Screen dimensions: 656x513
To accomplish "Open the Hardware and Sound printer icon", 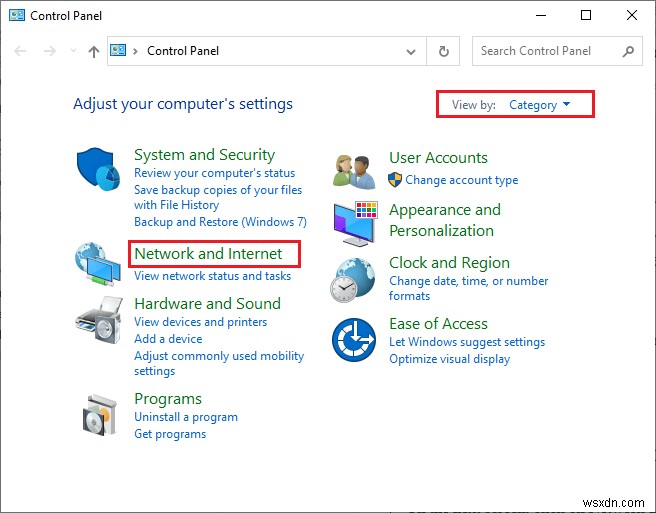I will 99,320.
